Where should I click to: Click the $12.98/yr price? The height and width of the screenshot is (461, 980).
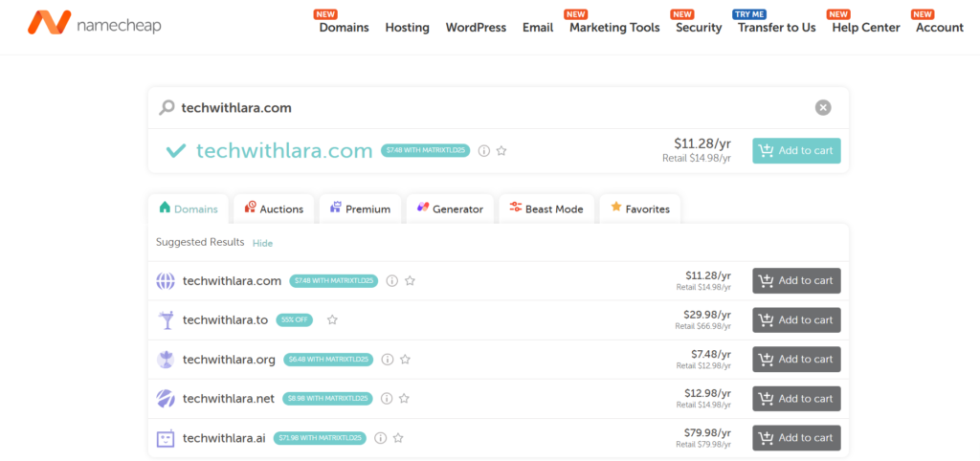[x=708, y=393]
